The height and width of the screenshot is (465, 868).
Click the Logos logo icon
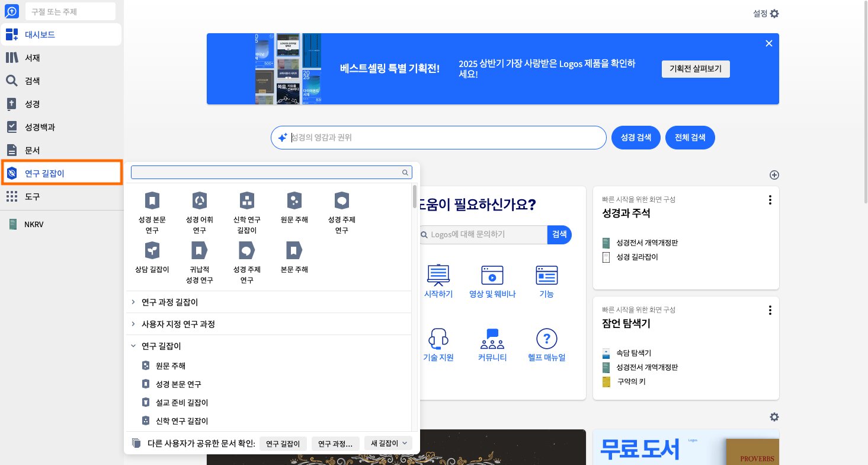click(x=12, y=11)
